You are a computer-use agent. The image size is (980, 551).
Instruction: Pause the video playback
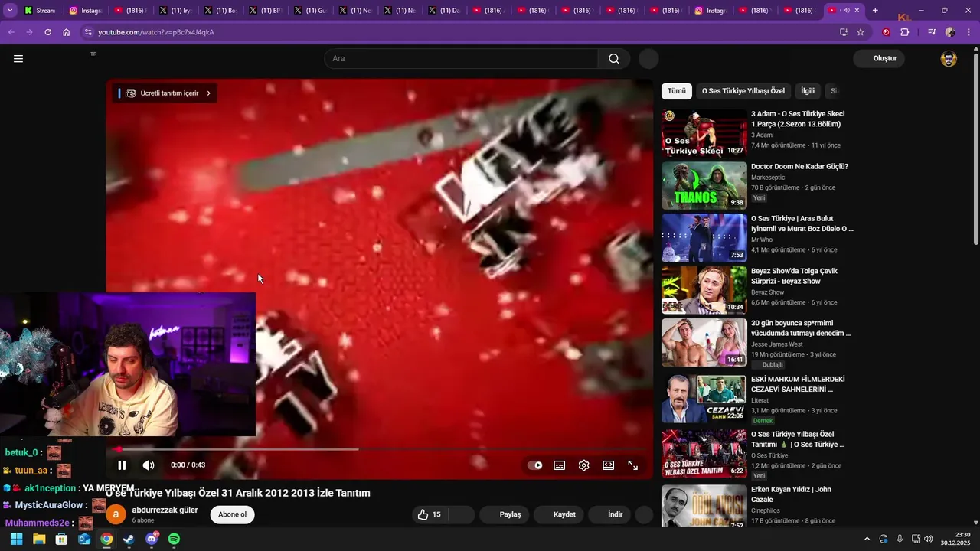[x=122, y=465]
